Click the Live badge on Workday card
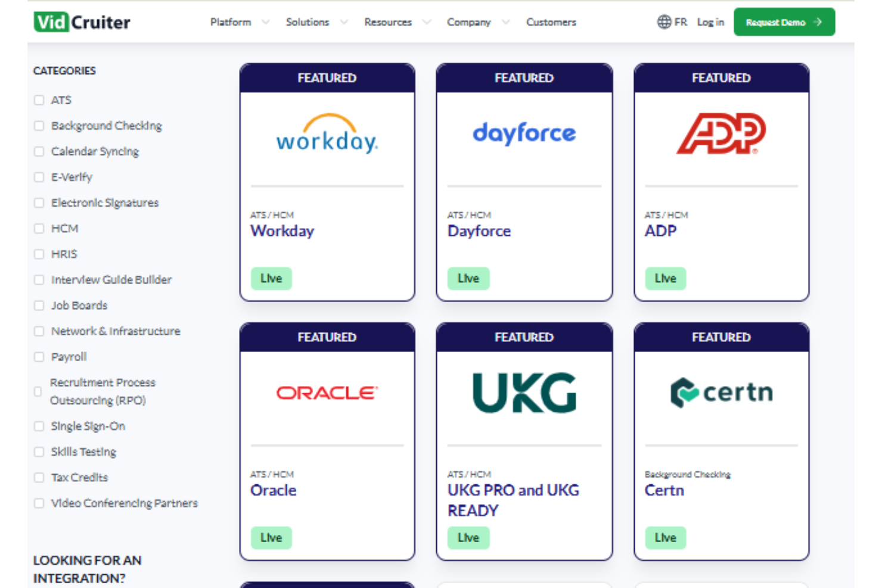The width and height of the screenshot is (882, 588). click(271, 278)
